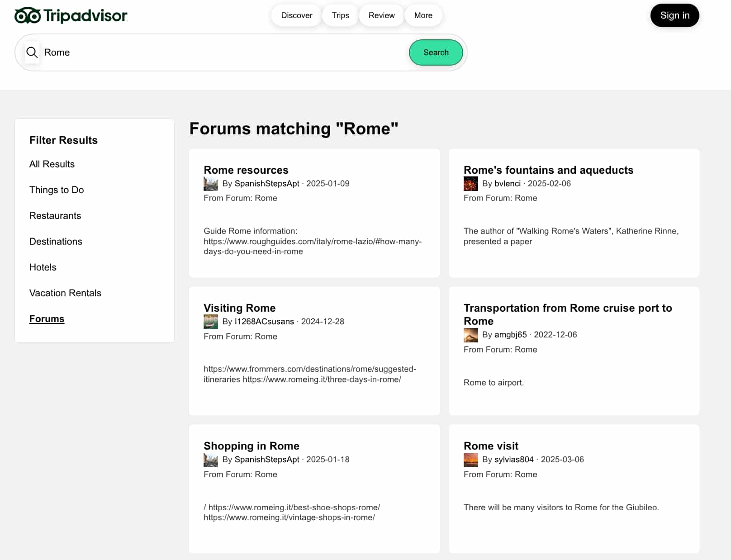731x560 pixels.
Task: Click the green Search button
Action: (436, 52)
